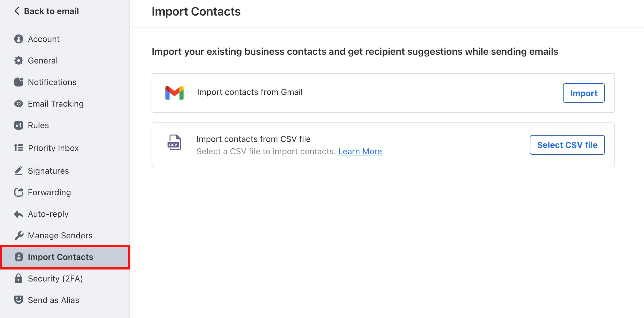Click the Auto-reply icon
Image resolution: width=644 pixels, height=318 pixels.
[x=19, y=214]
